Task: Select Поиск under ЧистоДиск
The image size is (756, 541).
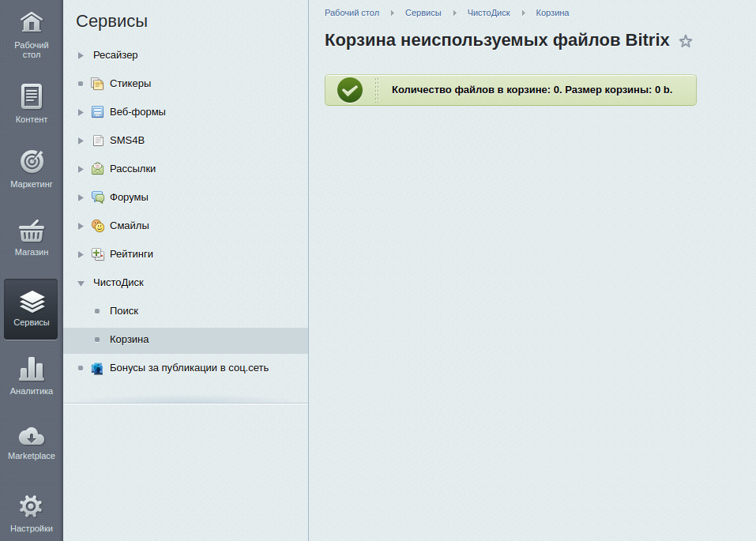Action: point(124,310)
